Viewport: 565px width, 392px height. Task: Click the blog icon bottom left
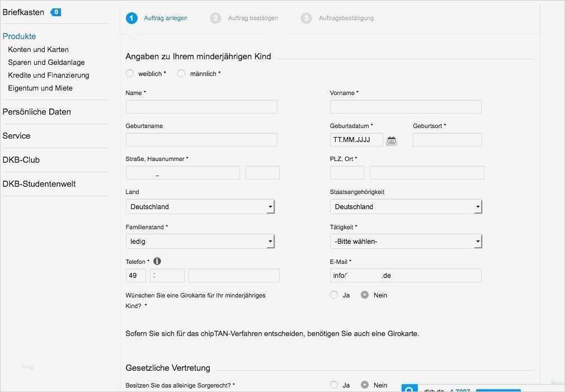pyautogui.click(x=27, y=367)
